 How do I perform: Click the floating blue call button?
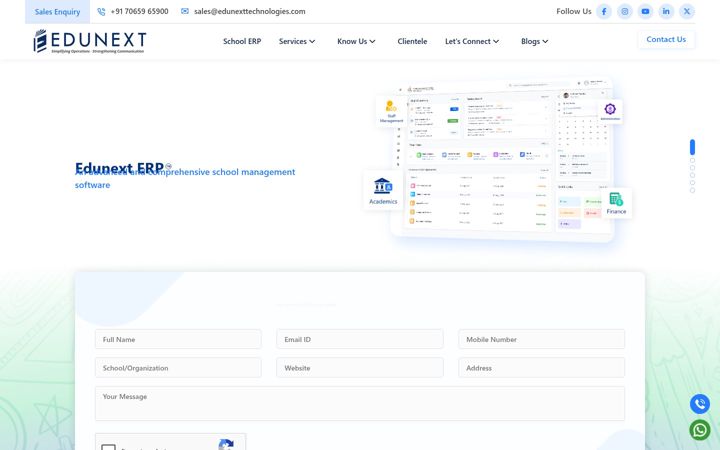click(x=700, y=404)
